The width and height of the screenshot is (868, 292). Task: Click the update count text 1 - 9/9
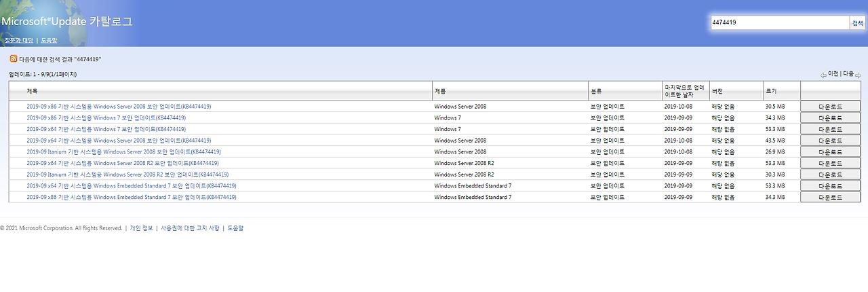[43, 74]
